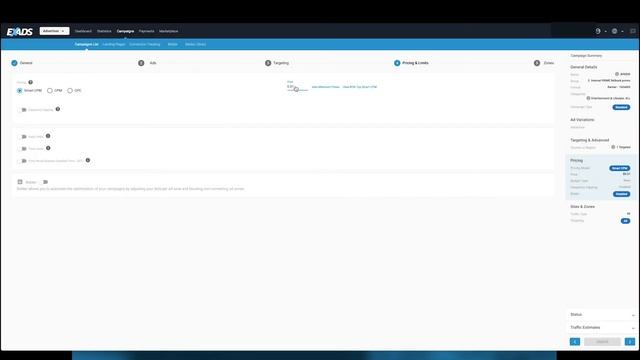This screenshot has width=640, height=360.
Task: Click the previous-step arrow button
Action: [575, 342]
